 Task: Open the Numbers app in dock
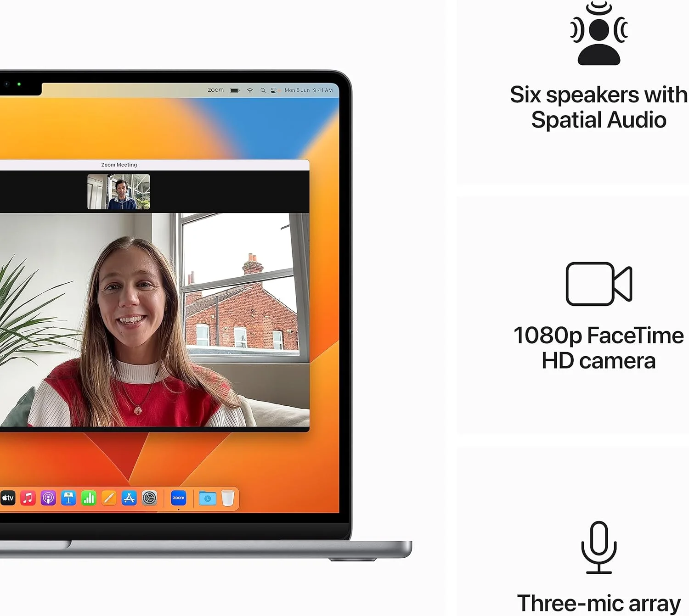(x=89, y=498)
